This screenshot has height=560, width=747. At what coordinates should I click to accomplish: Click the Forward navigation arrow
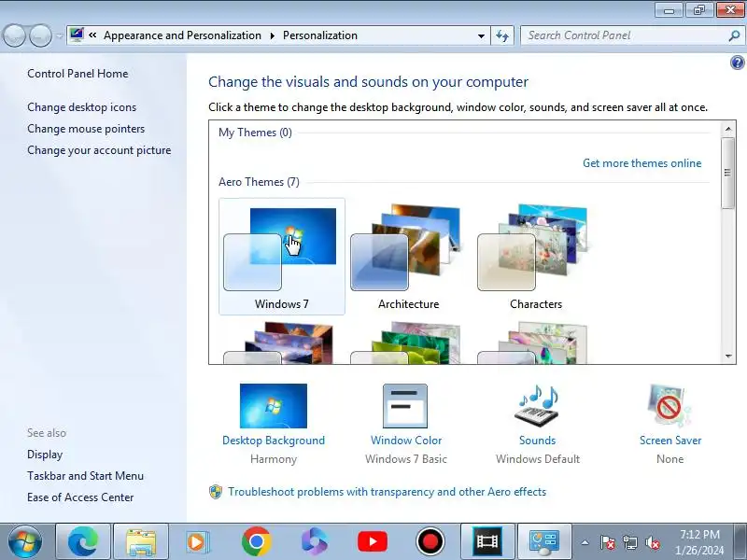(x=41, y=35)
